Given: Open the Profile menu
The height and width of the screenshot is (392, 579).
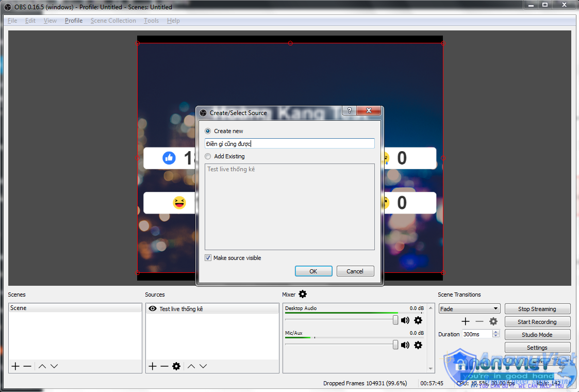Looking at the screenshot, I should pos(74,21).
